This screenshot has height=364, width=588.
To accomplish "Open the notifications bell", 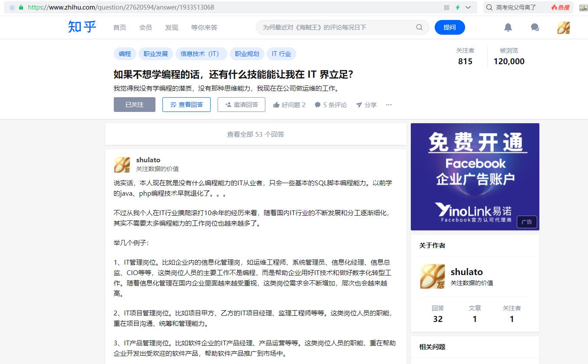I will [508, 27].
